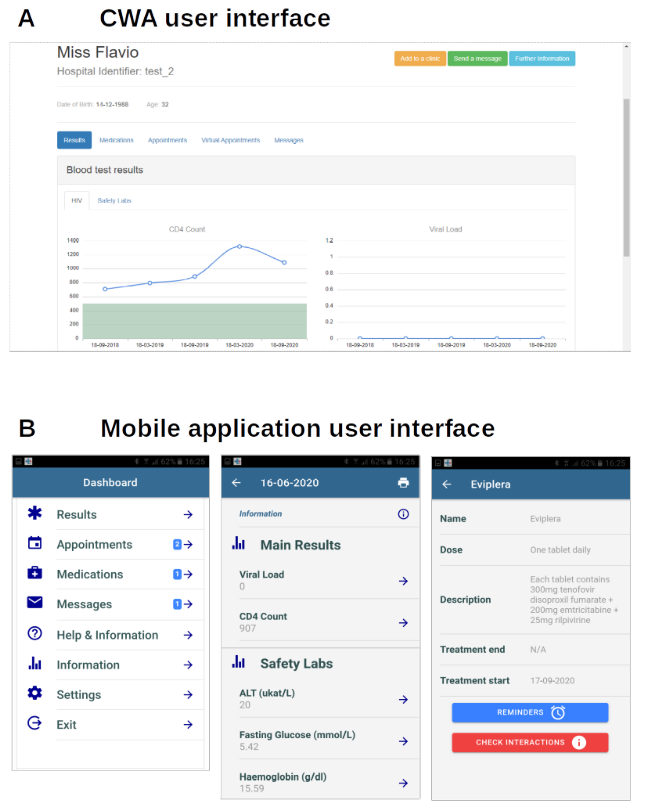The image size is (645, 812).
Task: Click the highest CD4 Count data point
Action: pos(239,246)
